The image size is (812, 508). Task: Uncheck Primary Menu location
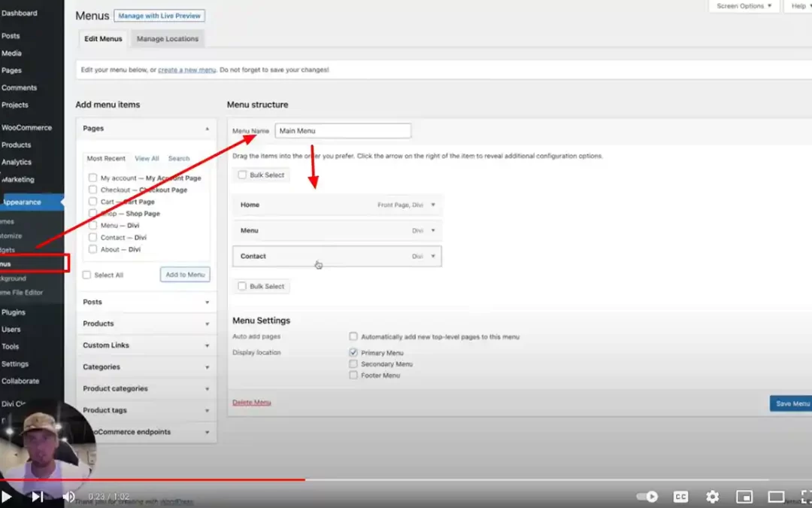(x=353, y=352)
